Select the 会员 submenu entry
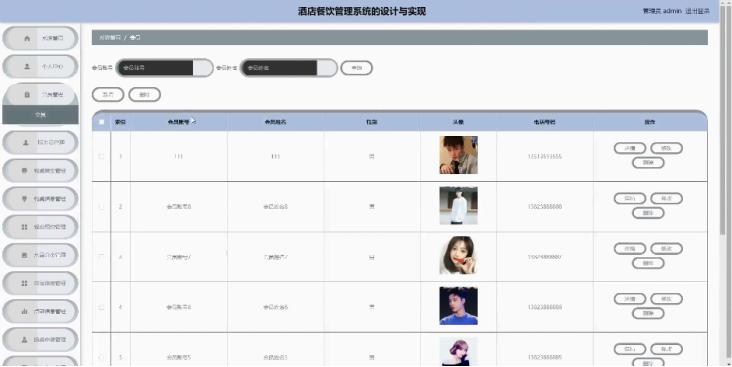This screenshot has width=732, height=367. pos(40,115)
